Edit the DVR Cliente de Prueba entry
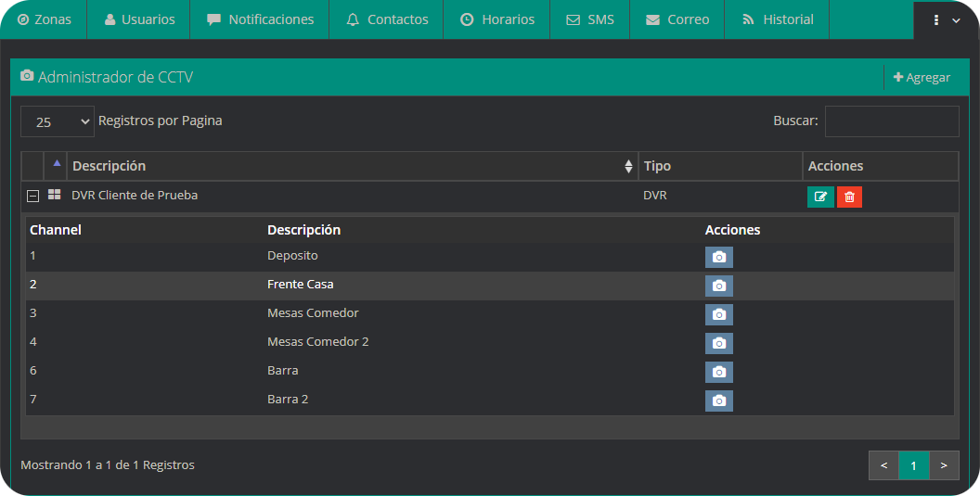980x496 pixels. coord(820,197)
